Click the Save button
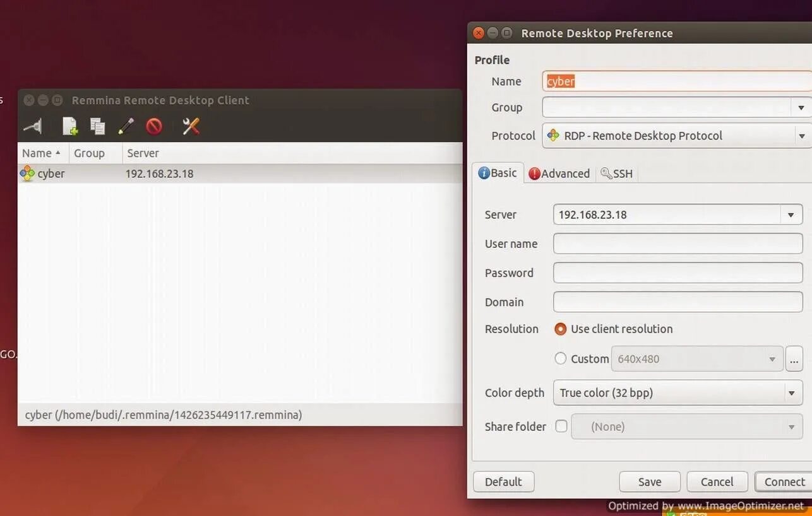Viewport: 812px width, 516px height. coord(650,482)
